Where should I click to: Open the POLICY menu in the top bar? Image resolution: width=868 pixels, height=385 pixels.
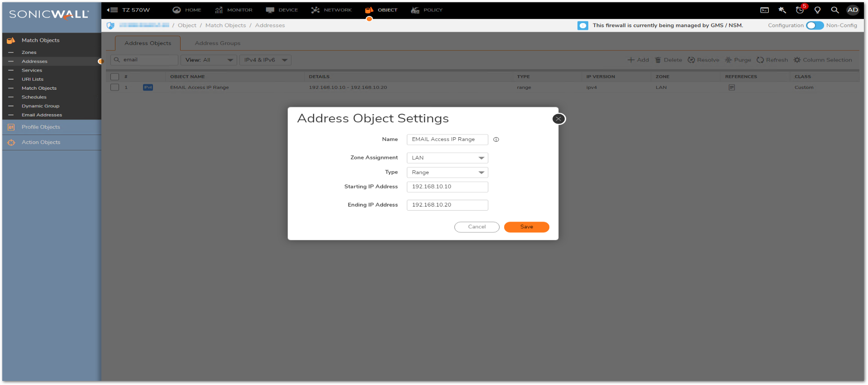(427, 10)
